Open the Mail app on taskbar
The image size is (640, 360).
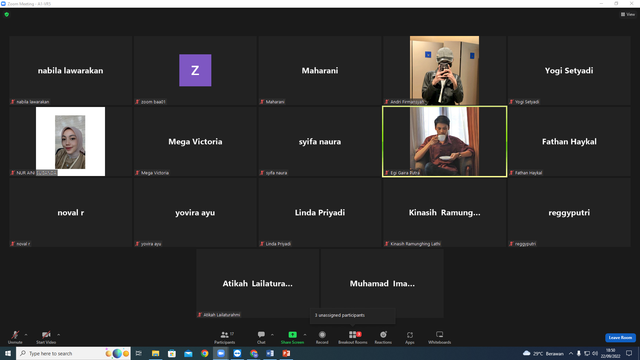click(x=188, y=353)
